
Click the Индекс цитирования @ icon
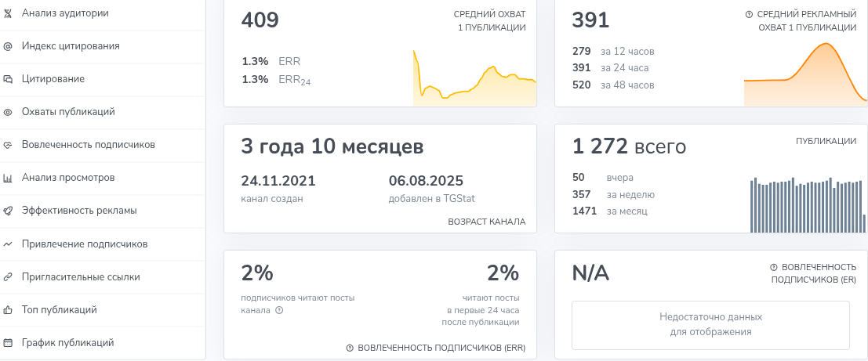tap(8, 46)
